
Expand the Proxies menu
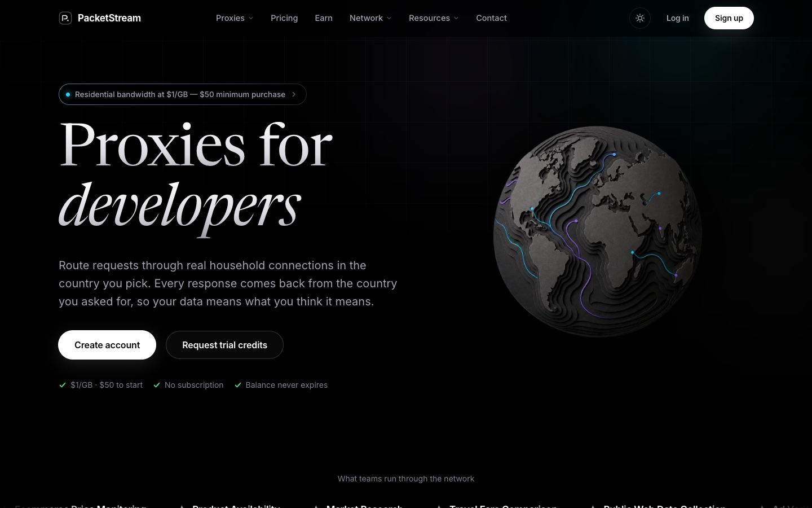235,18
